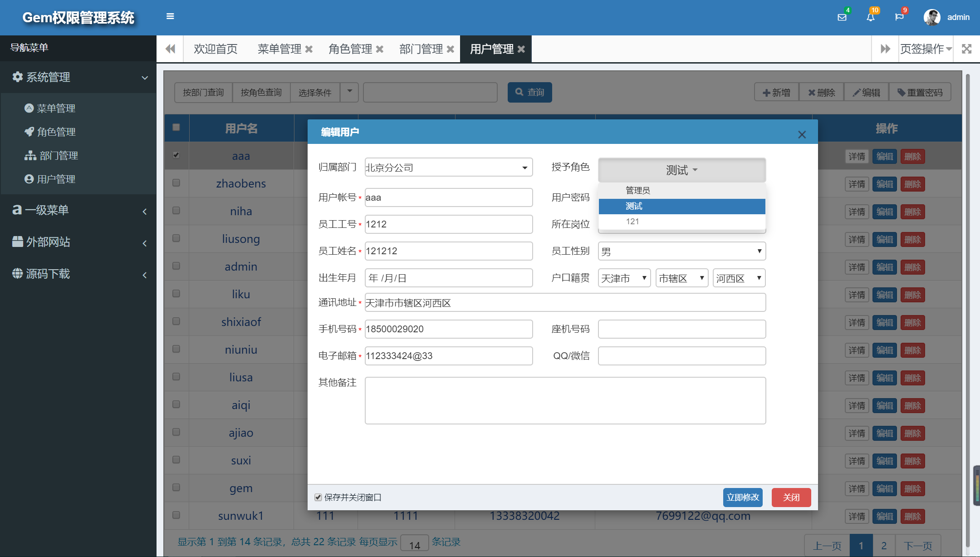The width and height of the screenshot is (980, 557).
Task: Click the 立即修改 save button
Action: [742, 497]
